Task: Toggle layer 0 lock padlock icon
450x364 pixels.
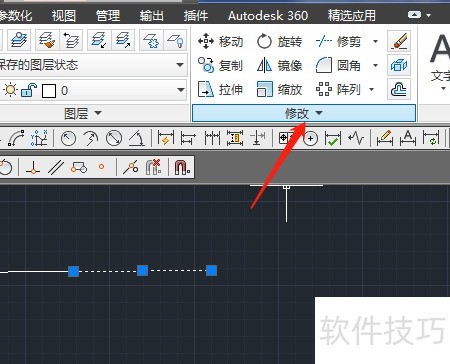Action: 29,90
